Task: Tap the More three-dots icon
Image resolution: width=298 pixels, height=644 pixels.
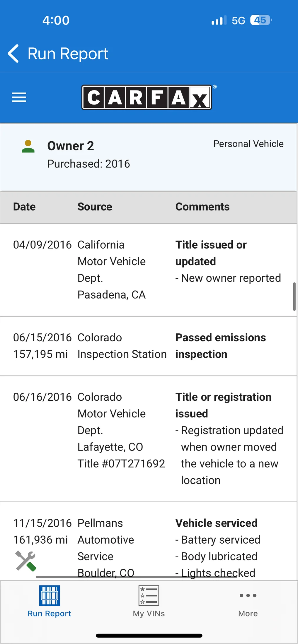Action: pos(248,595)
